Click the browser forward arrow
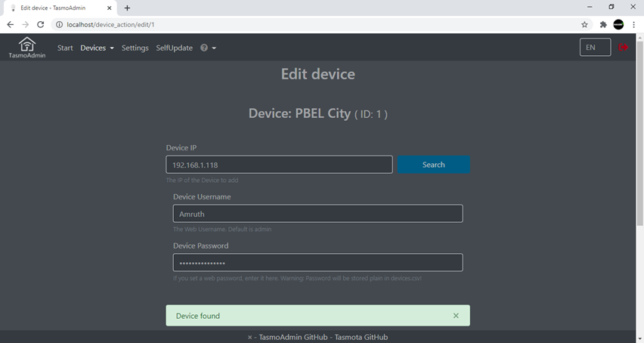The width and height of the screenshot is (644, 343). click(26, 25)
